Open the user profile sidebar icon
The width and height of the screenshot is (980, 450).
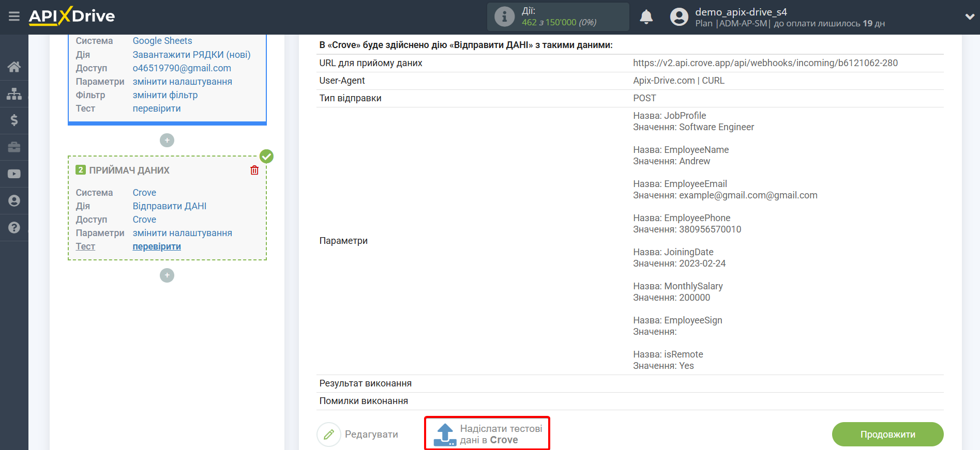[14, 201]
